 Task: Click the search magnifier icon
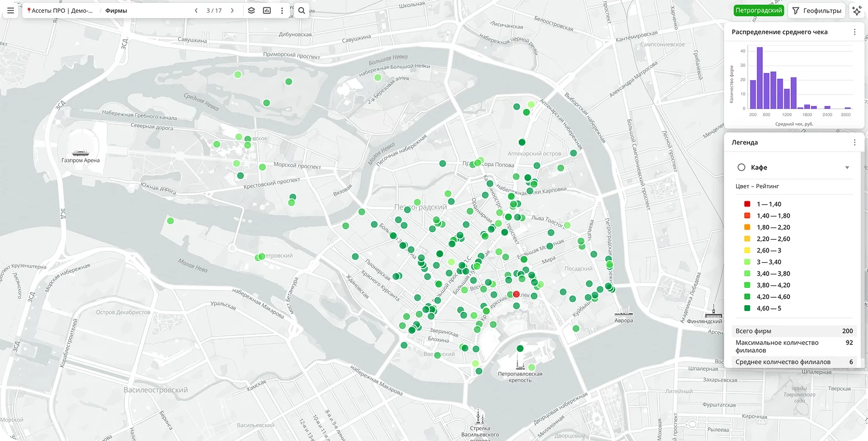click(x=302, y=10)
